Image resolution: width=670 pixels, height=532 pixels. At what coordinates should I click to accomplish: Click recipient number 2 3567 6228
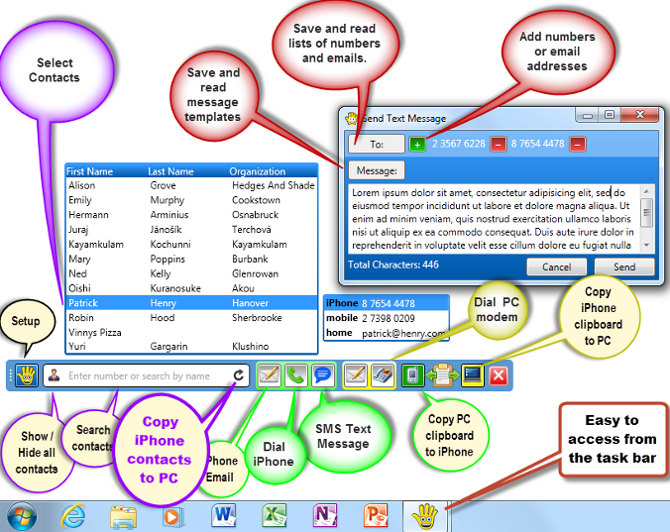pos(458,144)
